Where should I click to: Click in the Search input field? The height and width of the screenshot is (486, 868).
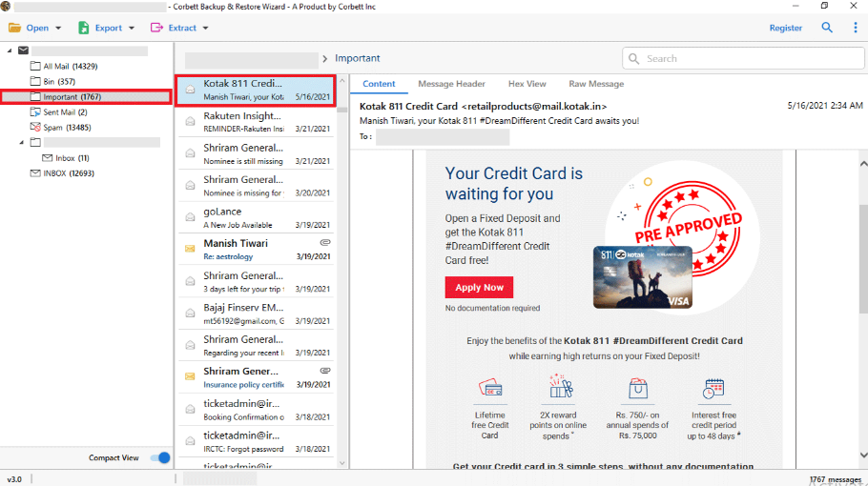point(743,59)
